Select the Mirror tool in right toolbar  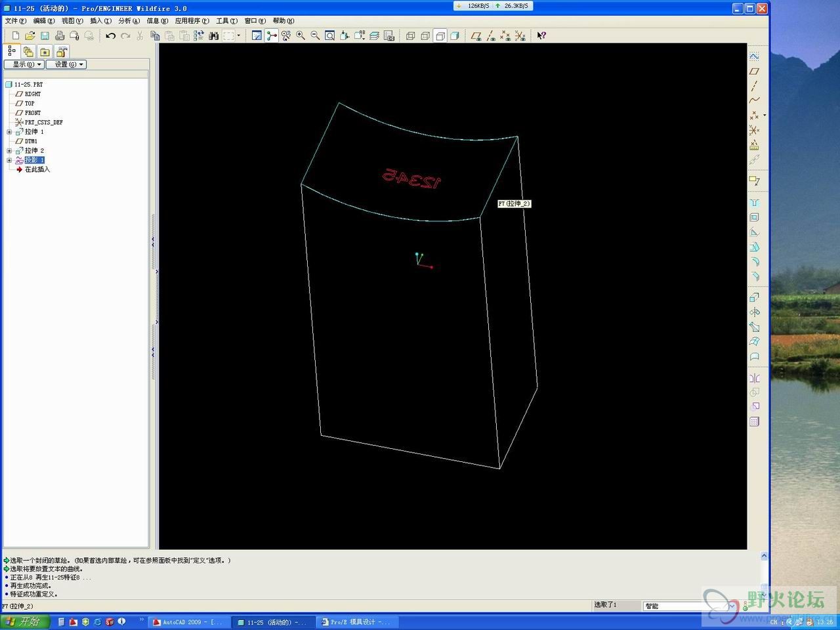pos(755,378)
